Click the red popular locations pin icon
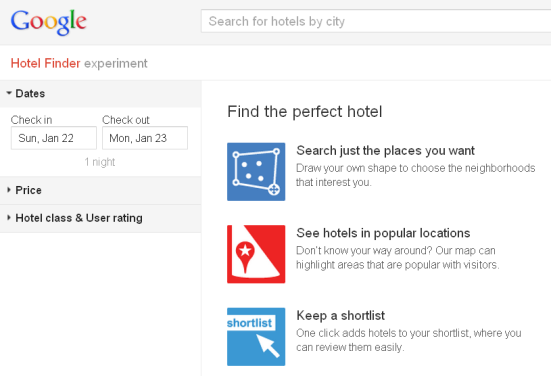Screen dimensions: 551x376 256,254
